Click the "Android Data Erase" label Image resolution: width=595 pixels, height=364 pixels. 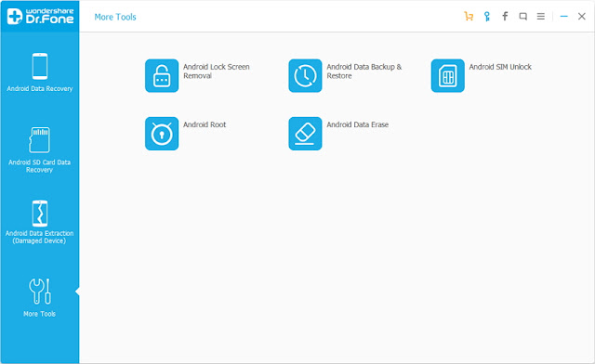(x=357, y=124)
